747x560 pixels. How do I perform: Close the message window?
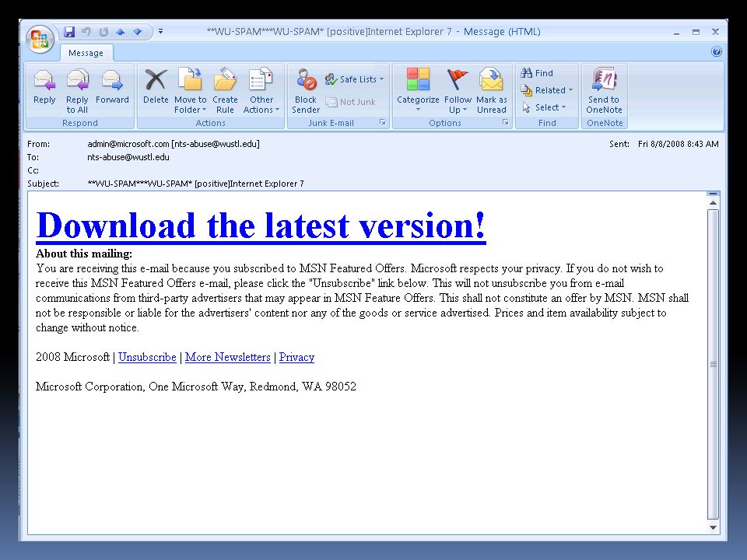point(715,32)
